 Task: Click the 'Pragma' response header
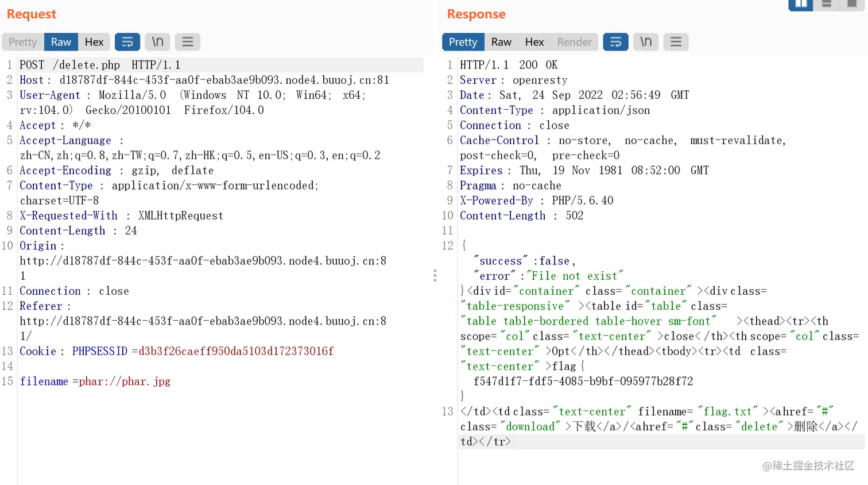pyautogui.click(x=478, y=186)
